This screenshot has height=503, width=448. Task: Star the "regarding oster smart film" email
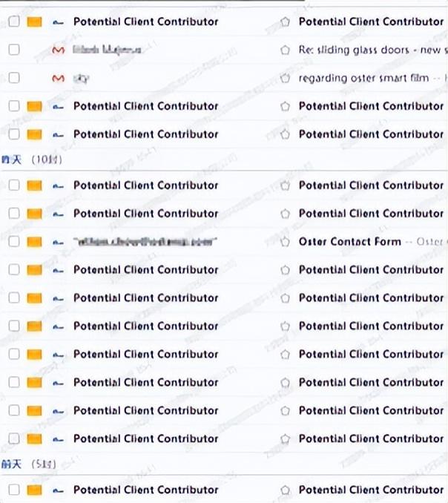[x=285, y=78]
